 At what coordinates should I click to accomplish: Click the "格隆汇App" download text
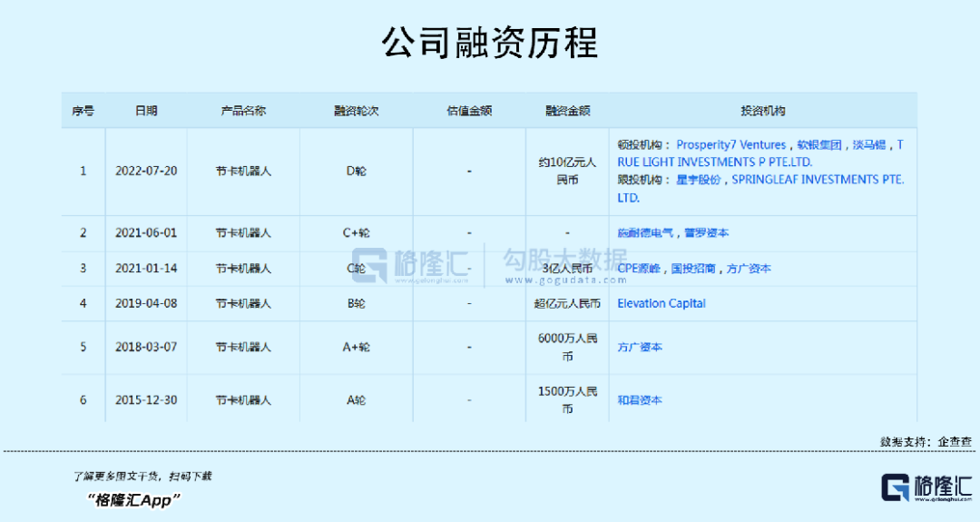point(134,499)
